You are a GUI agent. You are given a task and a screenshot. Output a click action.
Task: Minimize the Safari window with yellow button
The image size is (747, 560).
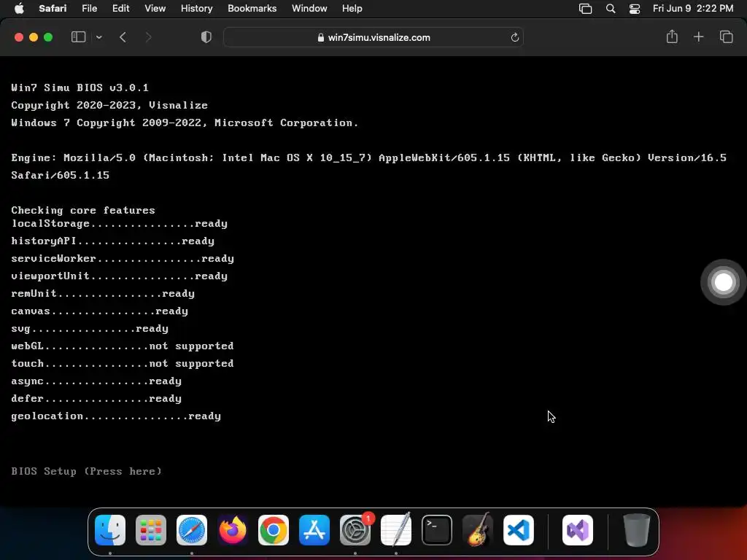(x=34, y=37)
